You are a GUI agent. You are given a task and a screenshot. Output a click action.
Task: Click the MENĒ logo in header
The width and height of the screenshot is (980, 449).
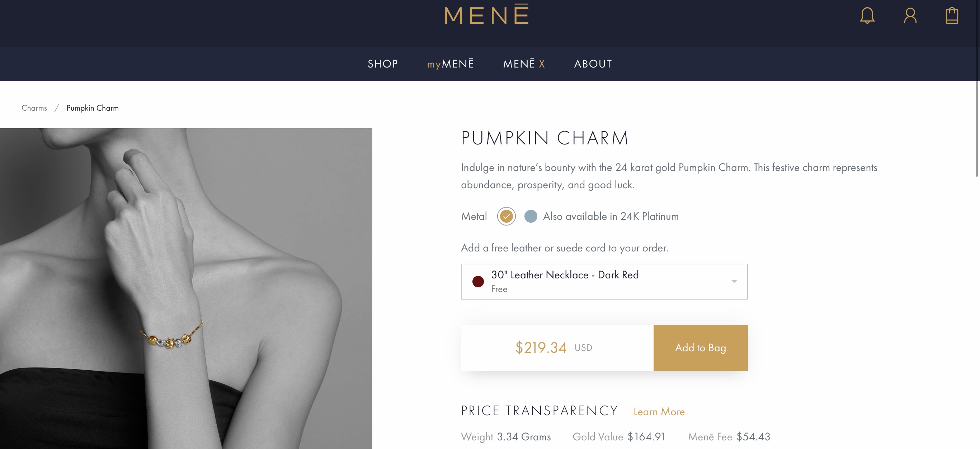pos(486,15)
